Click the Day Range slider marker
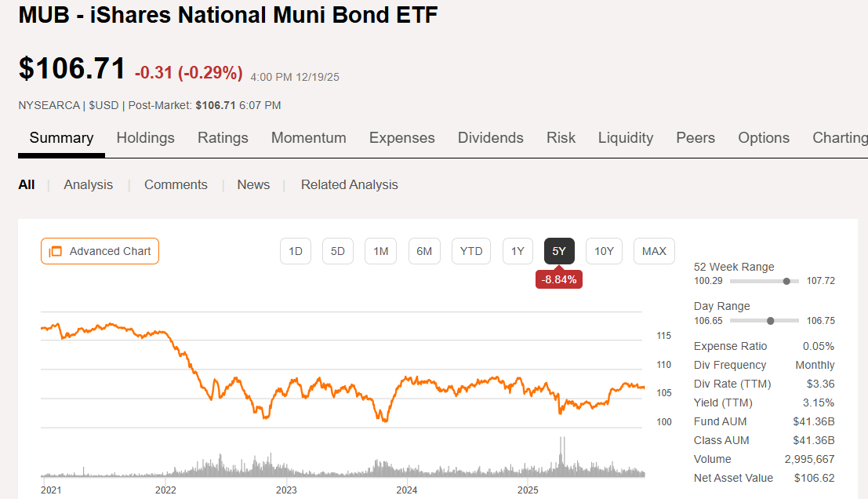The image size is (868, 499). point(770,320)
